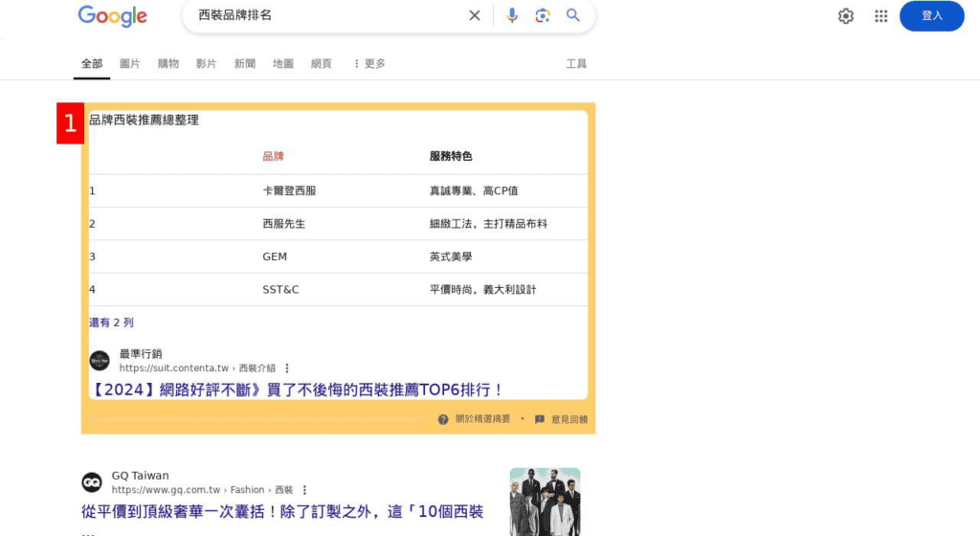Open the settings gear icon
This screenshot has width=980, height=536.
coord(846,16)
